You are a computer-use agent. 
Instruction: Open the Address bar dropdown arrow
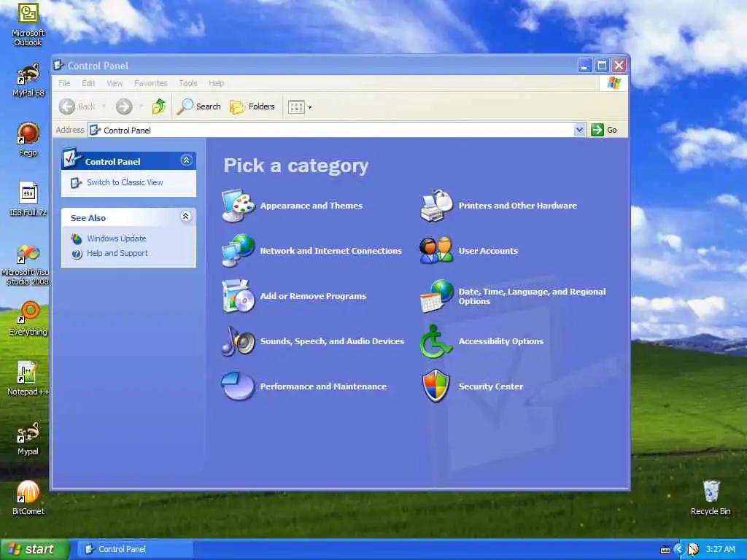point(579,130)
